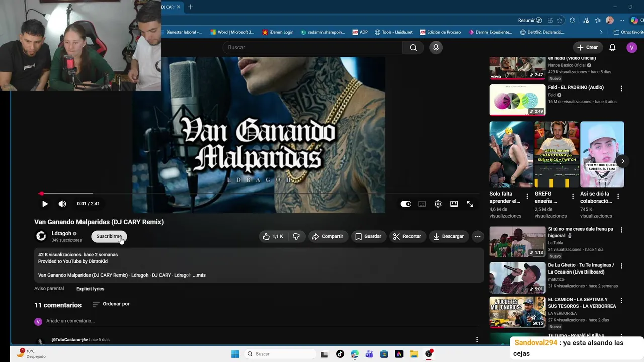644x362 pixels.
Task: Open menu for GREFG enseña Short
Action: point(573,196)
